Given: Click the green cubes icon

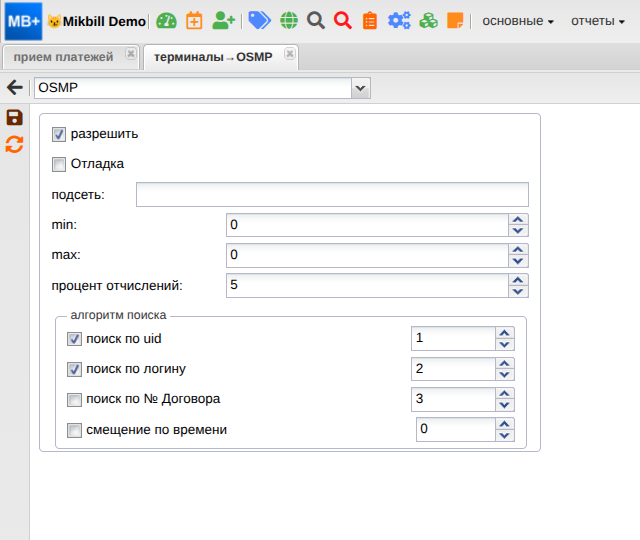Looking at the screenshot, I should point(429,21).
